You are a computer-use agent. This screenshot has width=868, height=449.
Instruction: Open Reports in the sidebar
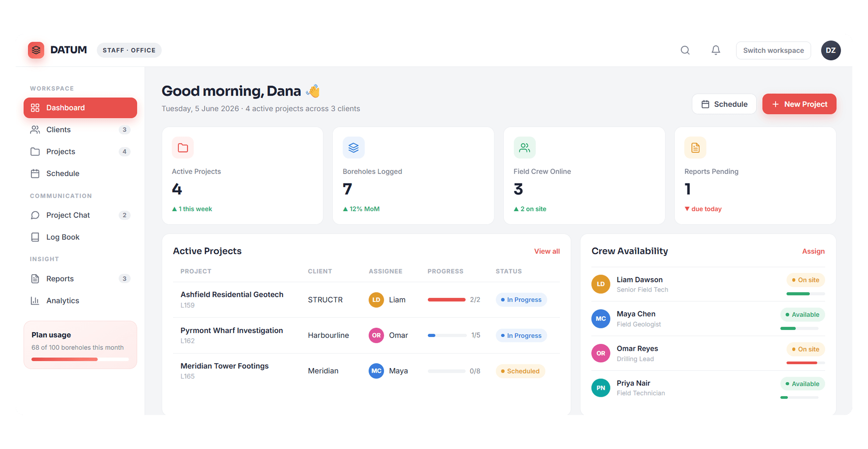(x=80, y=279)
